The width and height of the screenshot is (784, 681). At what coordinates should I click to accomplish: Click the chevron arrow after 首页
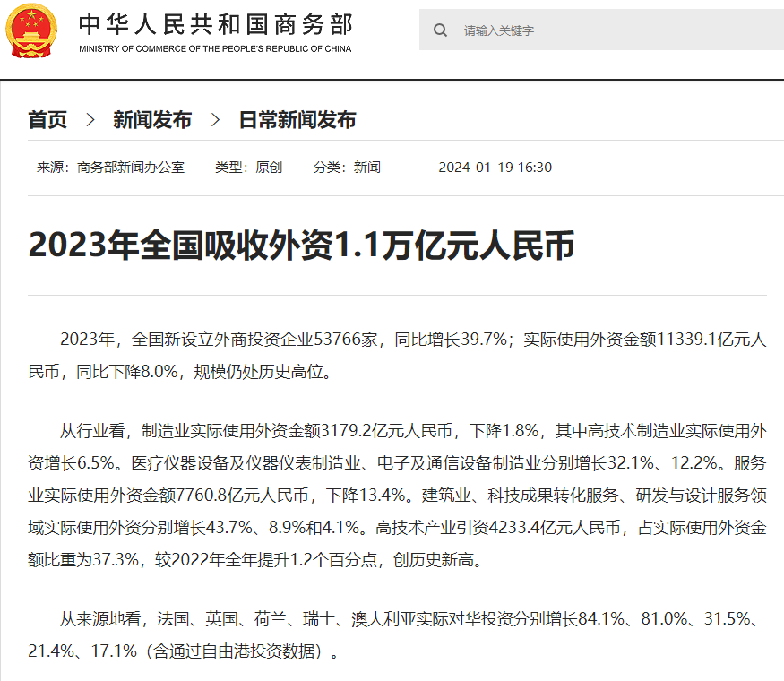click(x=90, y=120)
